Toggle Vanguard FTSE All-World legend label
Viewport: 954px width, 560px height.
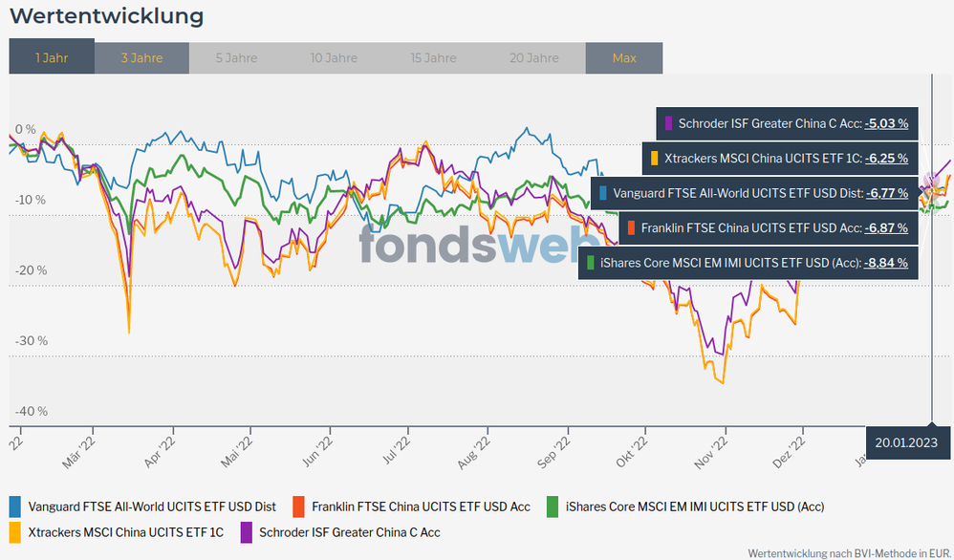coord(152,506)
